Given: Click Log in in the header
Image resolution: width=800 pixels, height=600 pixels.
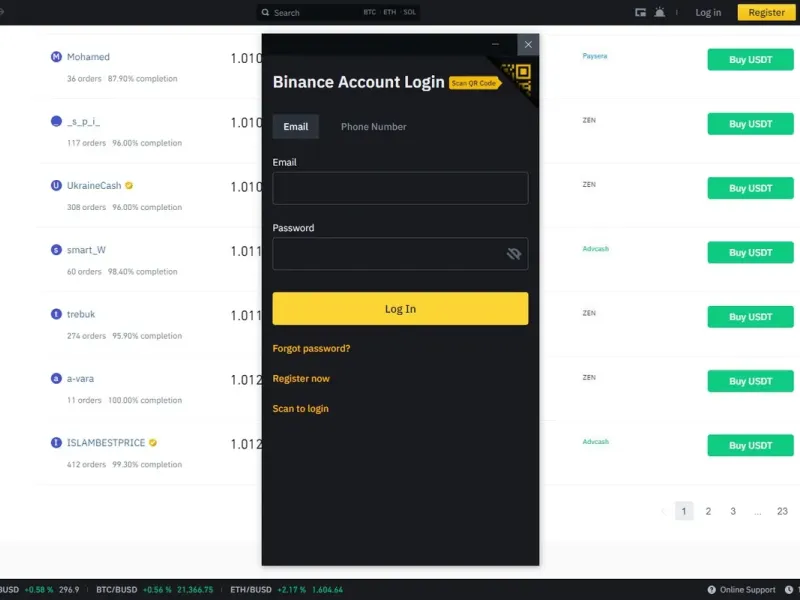Looking at the screenshot, I should click(x=708, y=12).
